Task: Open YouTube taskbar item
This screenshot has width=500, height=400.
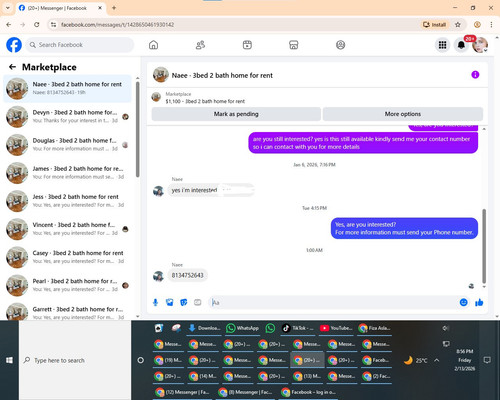Action: [336, 328]
